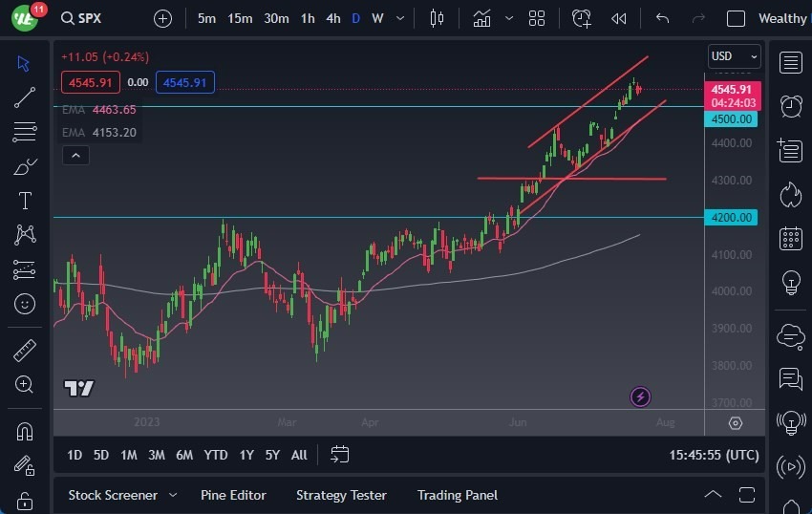
Task: Set the range to 1Y
Action: 246,455
